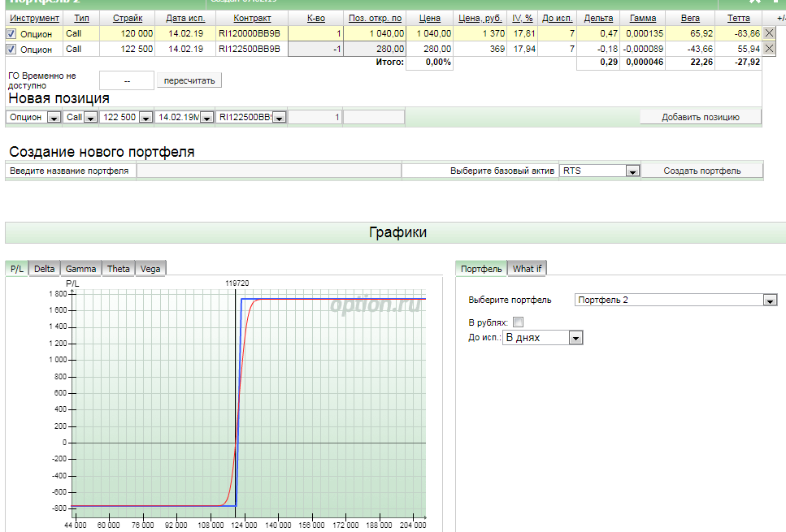Open the Vega chart tab
The height and width of the screenshot is (532, 786).
150,269
